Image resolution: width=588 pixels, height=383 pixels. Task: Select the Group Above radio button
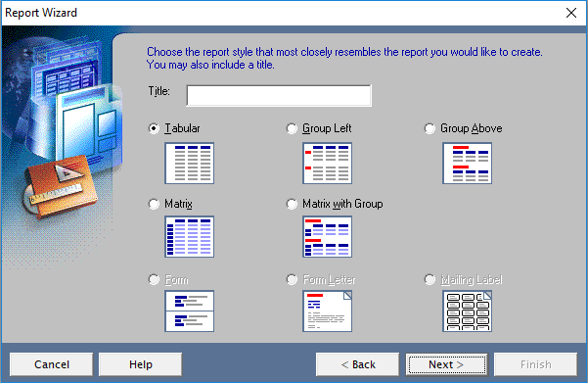[430, 128]
